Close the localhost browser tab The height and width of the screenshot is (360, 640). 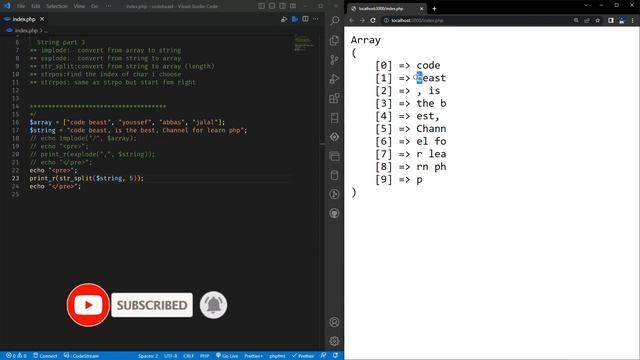point(421,9)
